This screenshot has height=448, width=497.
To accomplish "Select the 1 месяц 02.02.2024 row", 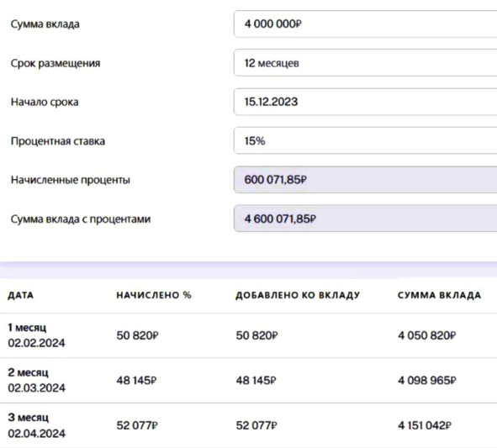I will point(249,335).
